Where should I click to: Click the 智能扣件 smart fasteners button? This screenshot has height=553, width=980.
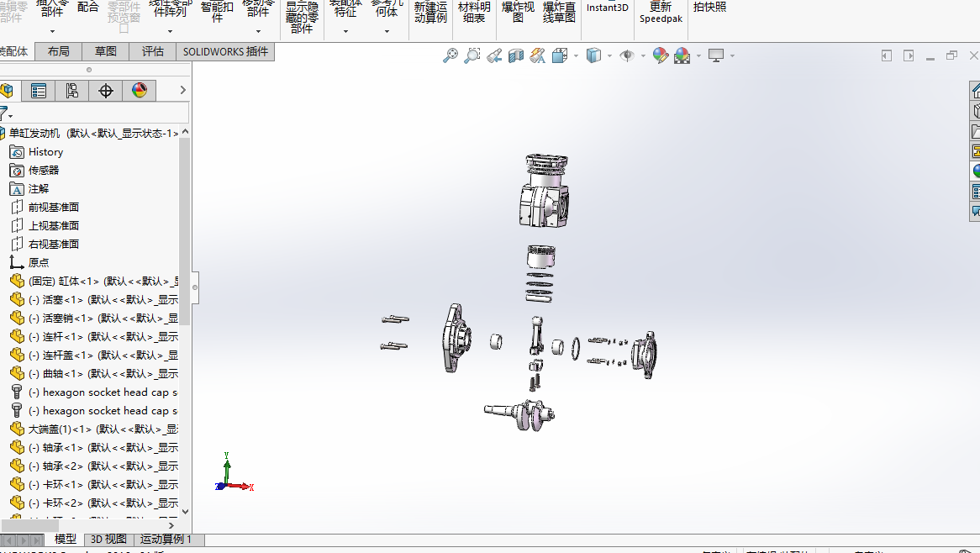[x=217, y=11]
